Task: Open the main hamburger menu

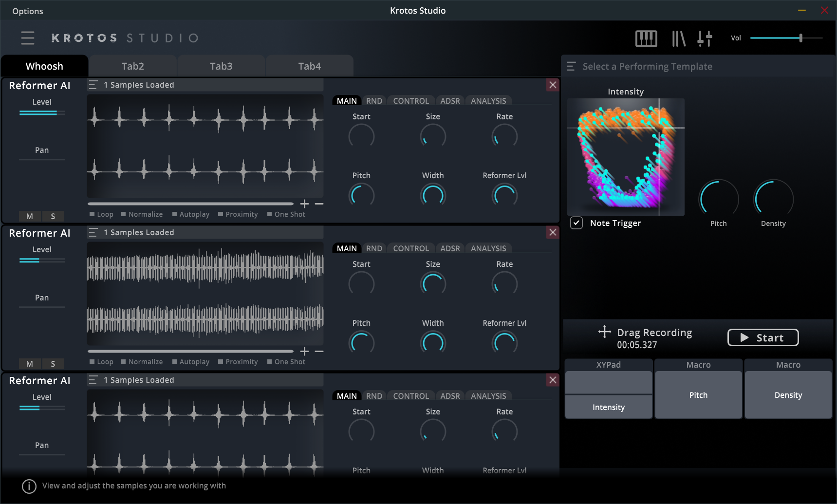Action: pos(28,38)
